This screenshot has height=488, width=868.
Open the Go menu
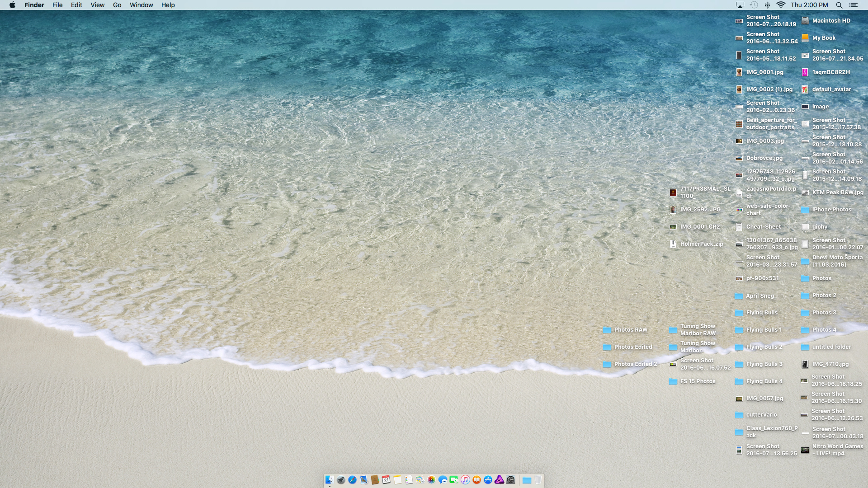tap(117, 5)
